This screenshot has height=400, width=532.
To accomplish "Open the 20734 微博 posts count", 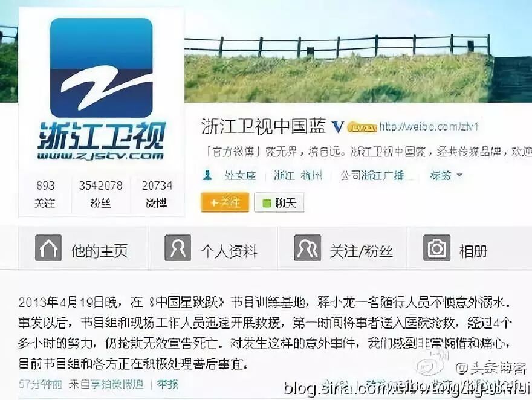I will pyautogui.click(x=157, y=194).
